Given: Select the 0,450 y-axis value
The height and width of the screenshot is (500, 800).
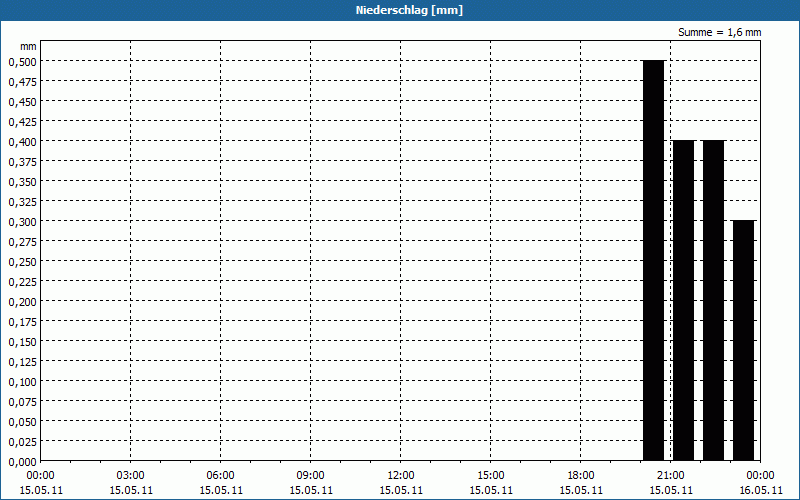Looking at the screenshot, I should click(x=23, y=102).
